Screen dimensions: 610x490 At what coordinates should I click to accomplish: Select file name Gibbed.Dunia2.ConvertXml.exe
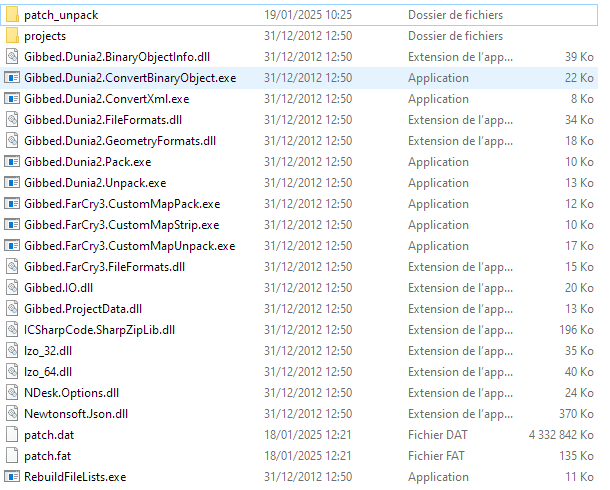(107, 99)
